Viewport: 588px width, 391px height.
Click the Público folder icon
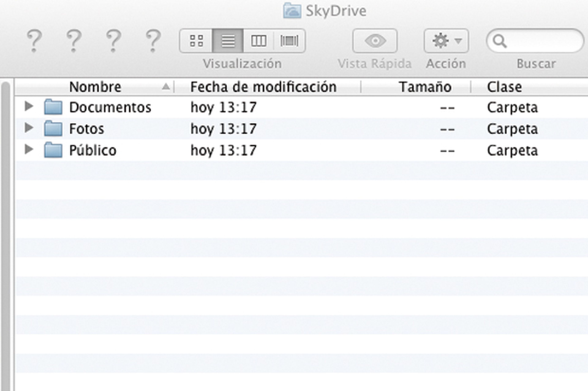(53, 150)
